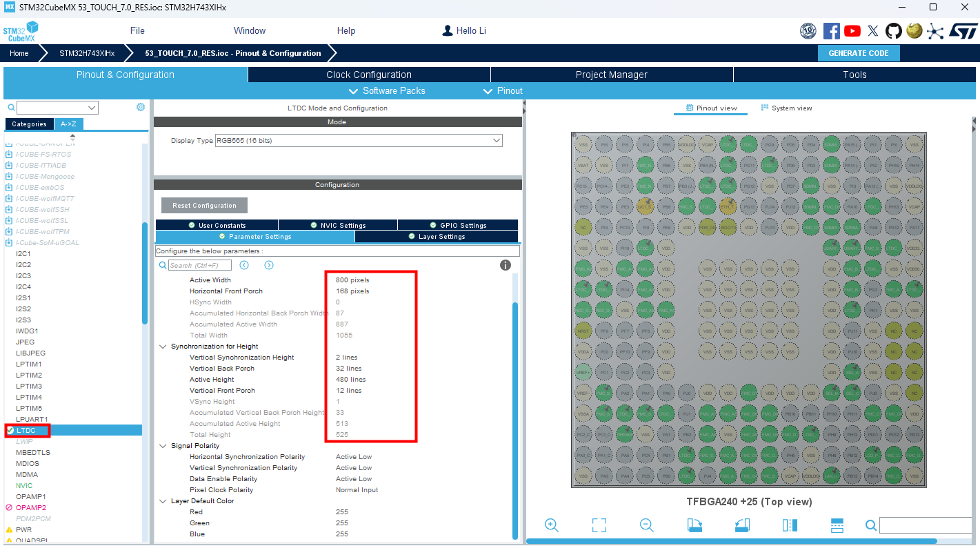Open the Layer Settings tab

coord(437,237)
